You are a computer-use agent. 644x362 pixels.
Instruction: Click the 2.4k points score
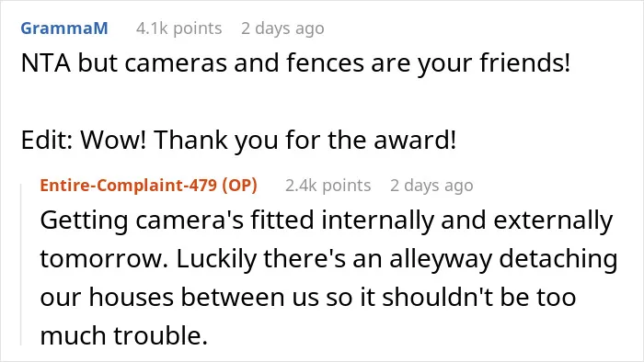328,186
